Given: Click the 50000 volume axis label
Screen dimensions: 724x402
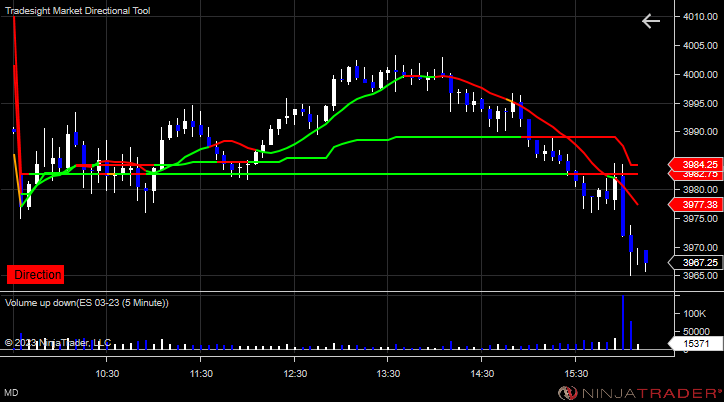Looking at the screenshot, I should 697,332.
